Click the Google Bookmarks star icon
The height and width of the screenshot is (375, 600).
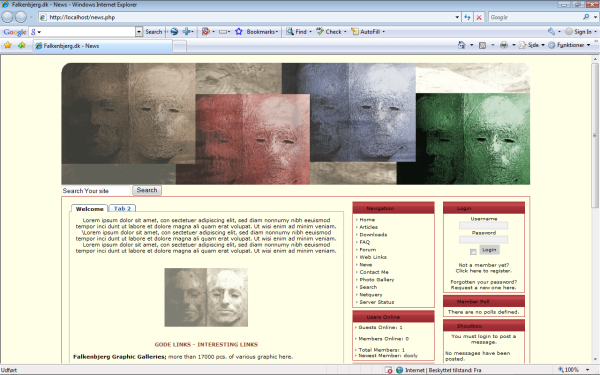239,32
